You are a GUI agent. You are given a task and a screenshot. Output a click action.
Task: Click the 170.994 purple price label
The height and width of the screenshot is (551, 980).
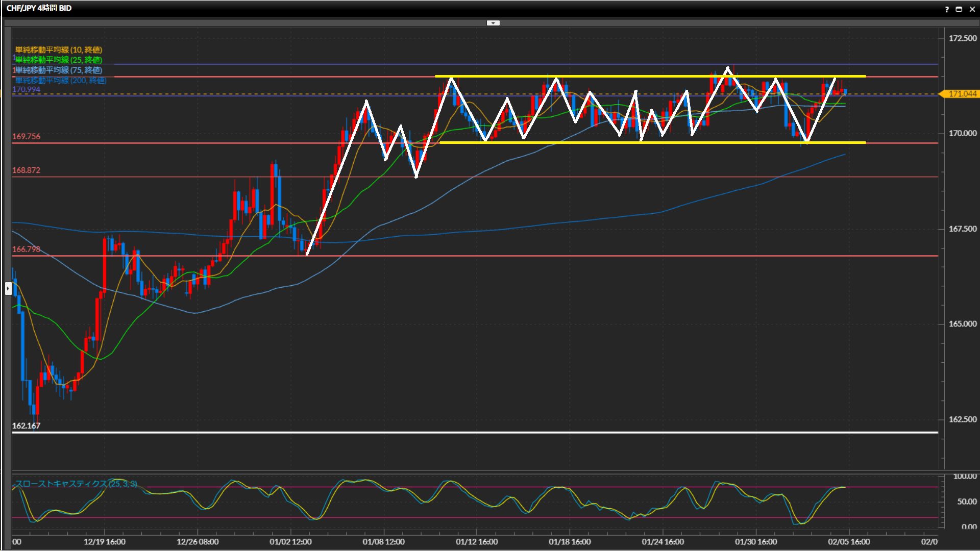click(26, 89)
